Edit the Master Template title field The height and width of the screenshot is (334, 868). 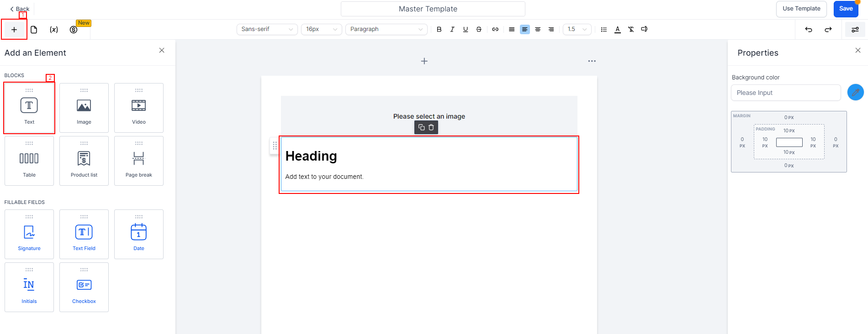[x=433, y=9]
